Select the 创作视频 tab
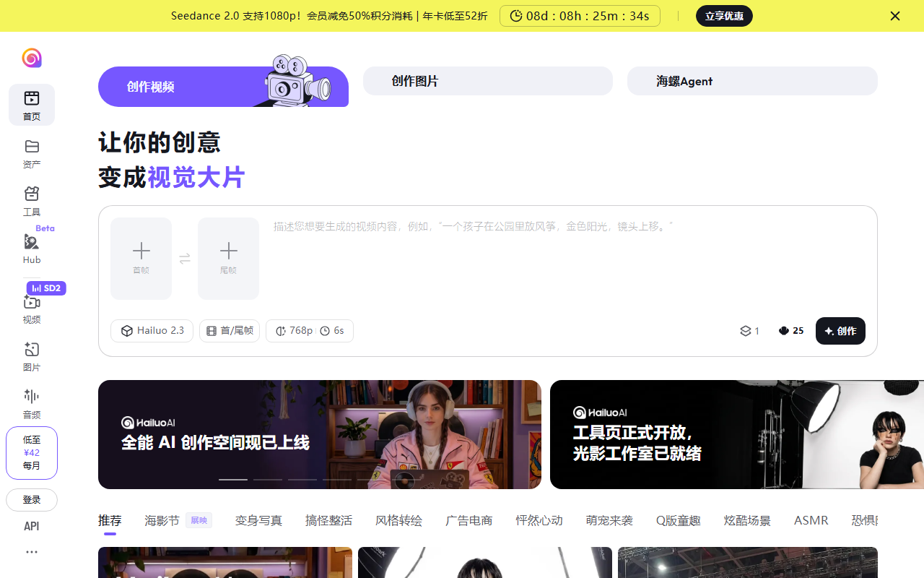Image resolution: width=924 pixels, height=578 pixels. coord(223,87)
